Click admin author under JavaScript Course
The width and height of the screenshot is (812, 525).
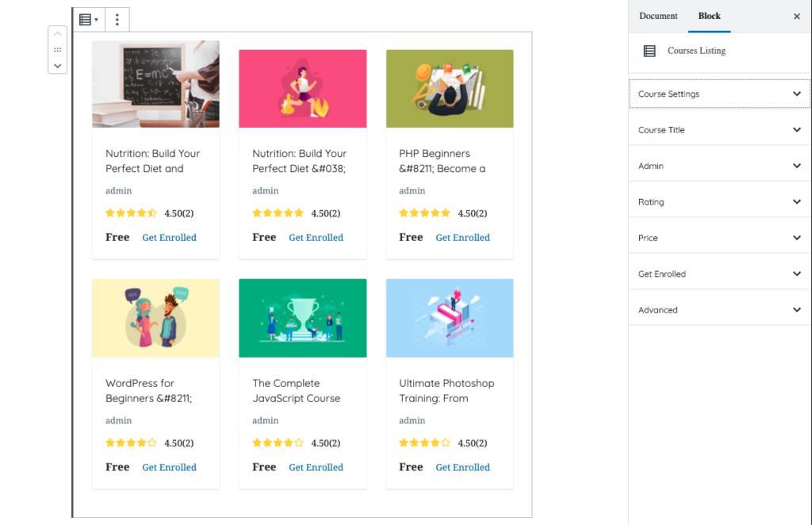coord(265,420)
